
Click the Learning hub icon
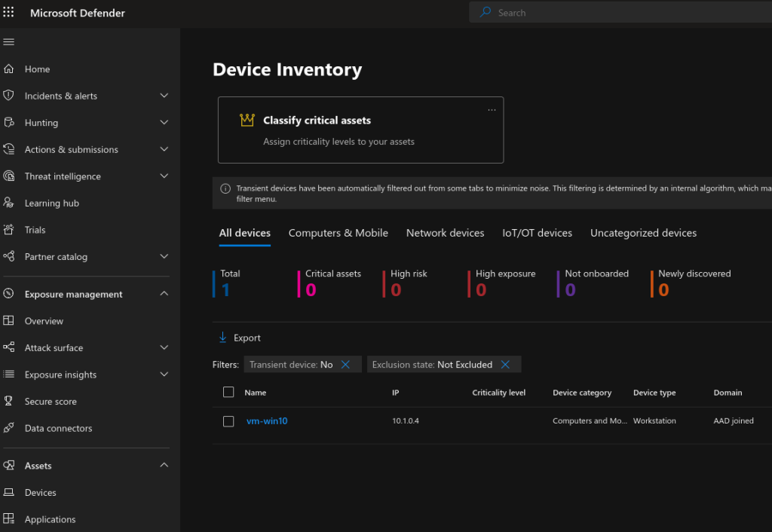coord(9,203)
